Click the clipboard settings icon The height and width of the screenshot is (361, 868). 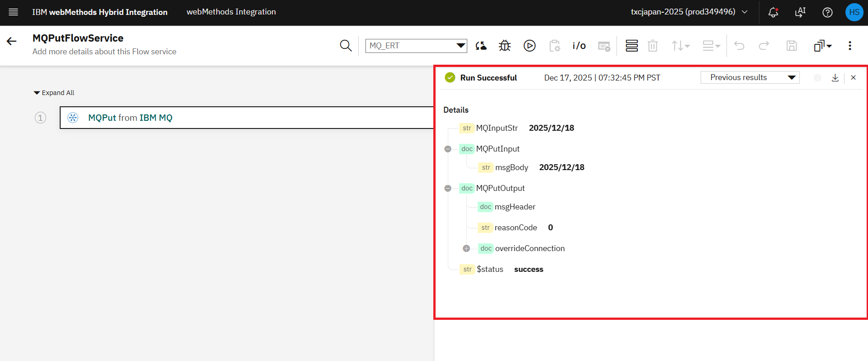[555, 46]
